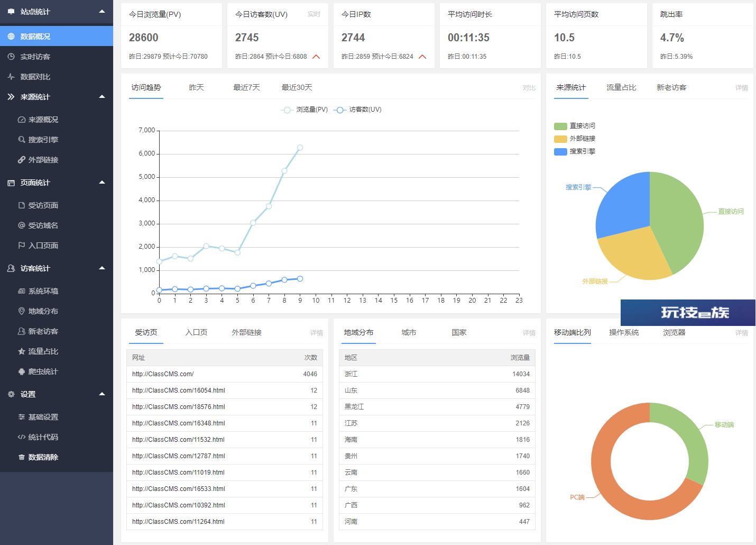Viewport: 756px width, 545px height.
Task: Select the 新老访客 tab in source panel
Action: pos(671,87)
